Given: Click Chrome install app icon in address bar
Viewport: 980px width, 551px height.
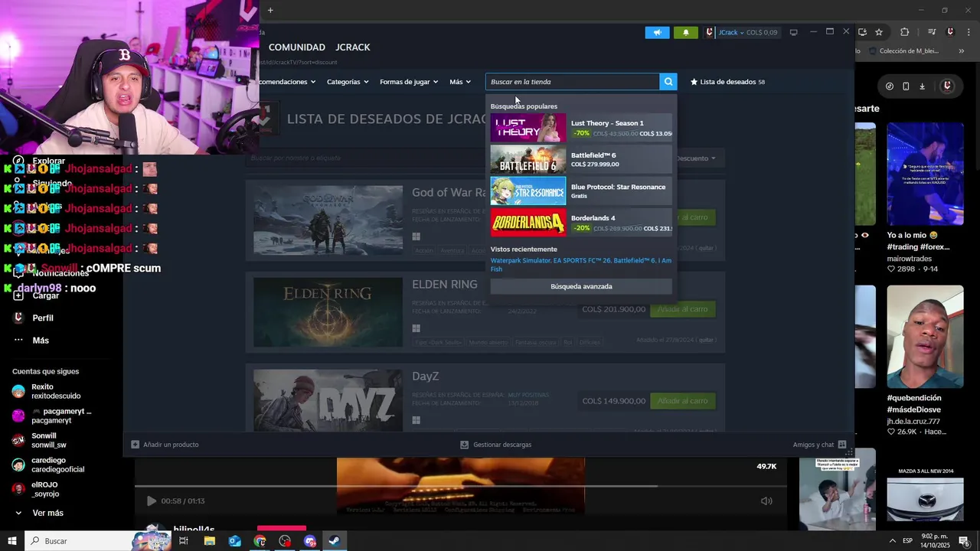Looking at the screenshot, I should coord(862,32).
